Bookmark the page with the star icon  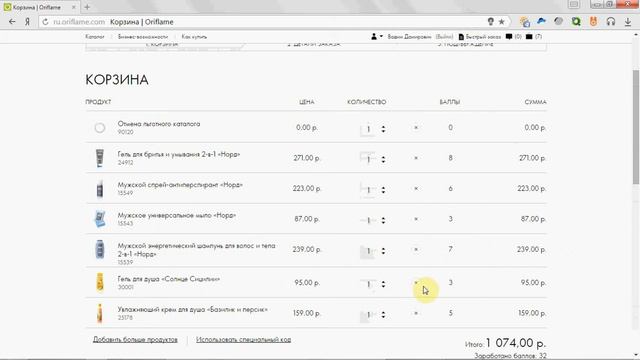tap(502, 22)
